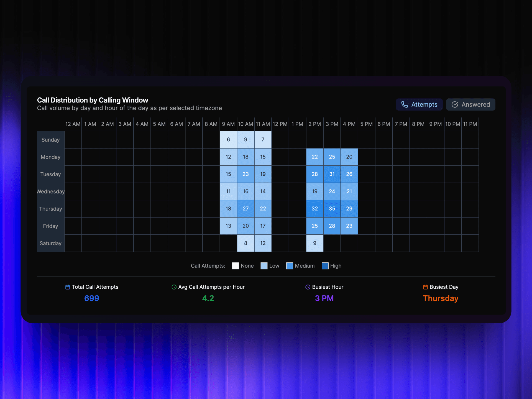Click the average value 4.2

(208, 298)
